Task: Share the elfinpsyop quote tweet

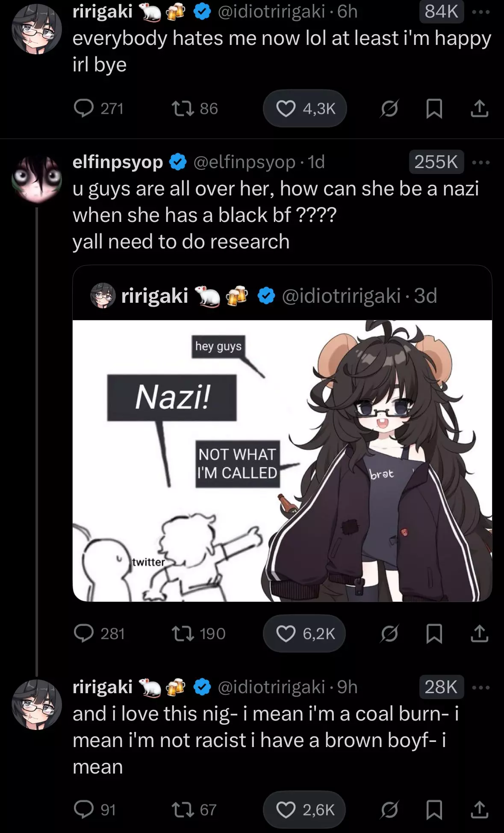Action: pyautogui.click(x=479, y=633)
